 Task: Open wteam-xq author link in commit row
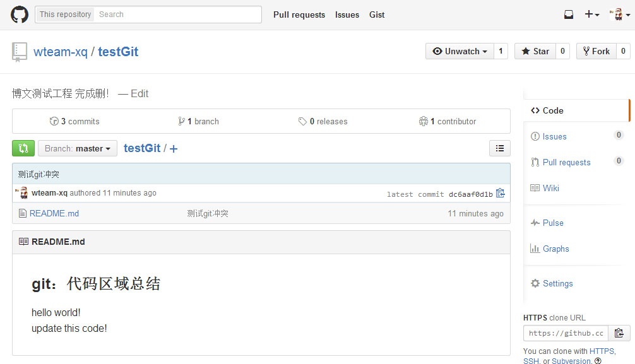click(x=49, y=193)
